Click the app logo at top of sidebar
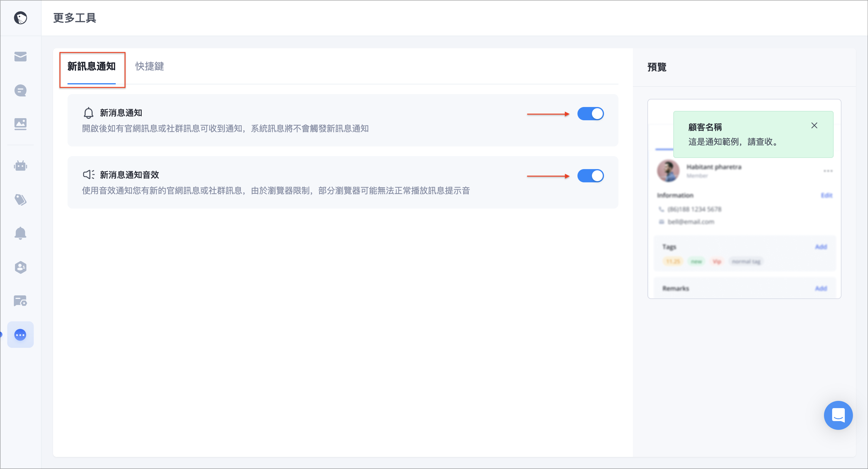 pyautogui.click(x=20, y=18)
